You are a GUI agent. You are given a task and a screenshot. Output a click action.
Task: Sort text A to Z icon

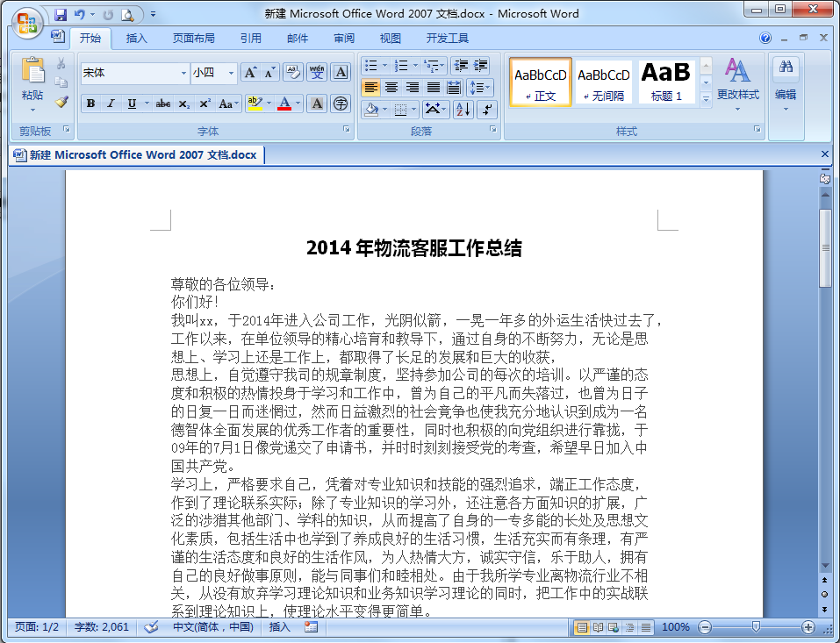tap(463, 110)
